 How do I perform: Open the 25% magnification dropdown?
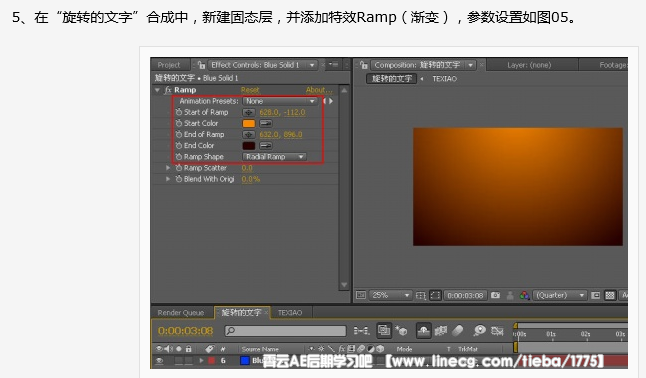(x=390, y=295)
